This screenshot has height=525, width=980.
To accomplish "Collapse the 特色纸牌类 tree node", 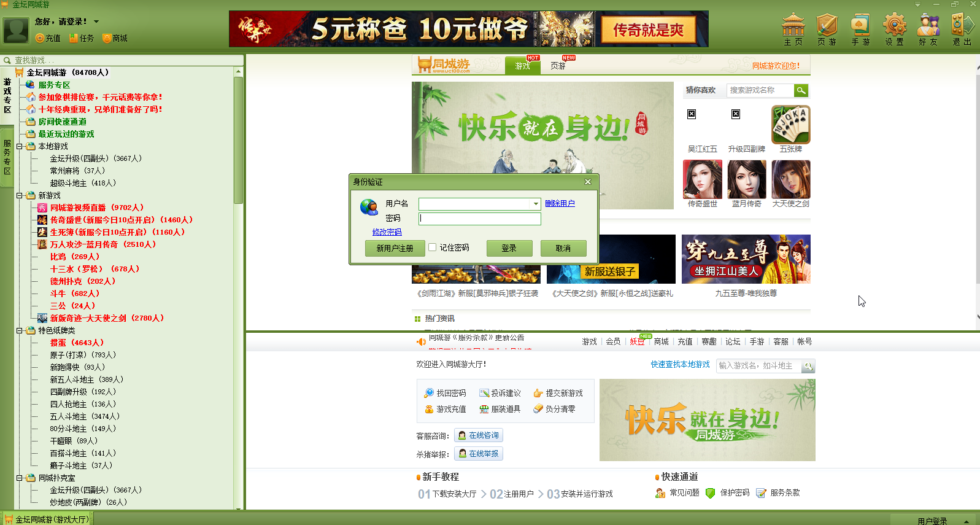I will (x=19, y=330).
